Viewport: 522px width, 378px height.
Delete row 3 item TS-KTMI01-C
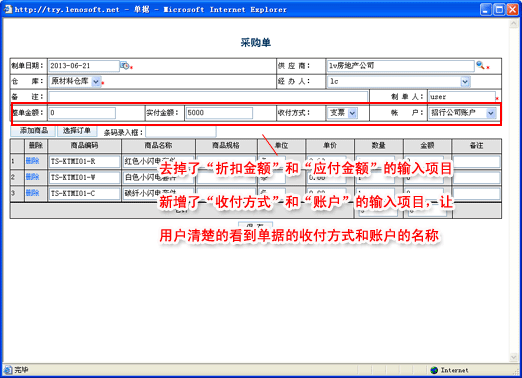32,193
